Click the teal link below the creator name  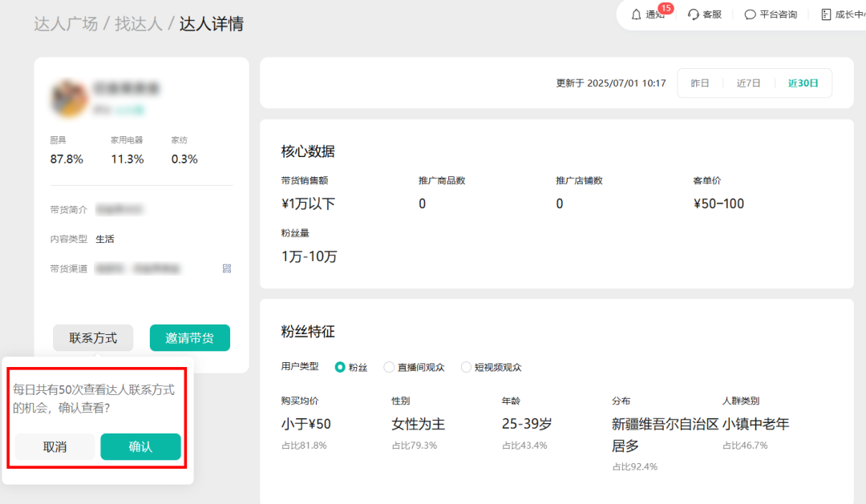128,109
